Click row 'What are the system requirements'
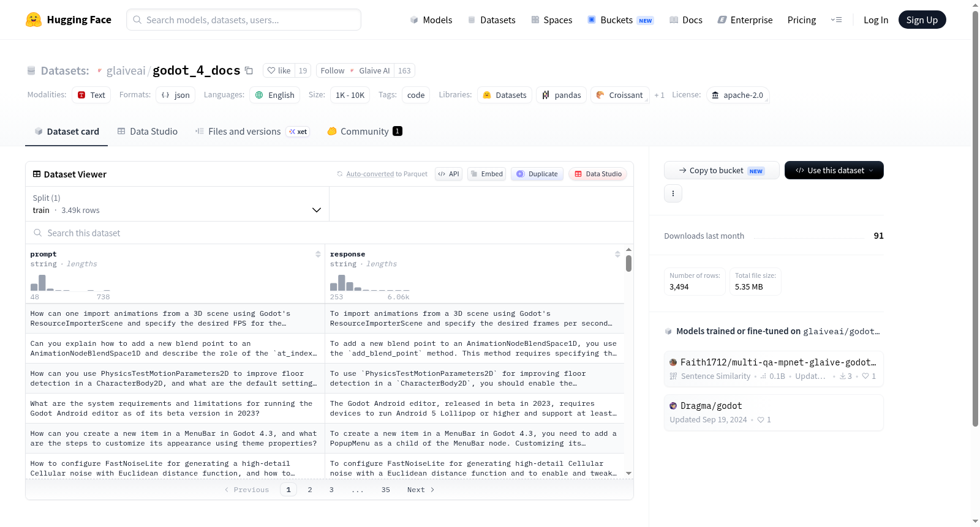The width and height of the screenshot is (980, 527). (175, 408)
